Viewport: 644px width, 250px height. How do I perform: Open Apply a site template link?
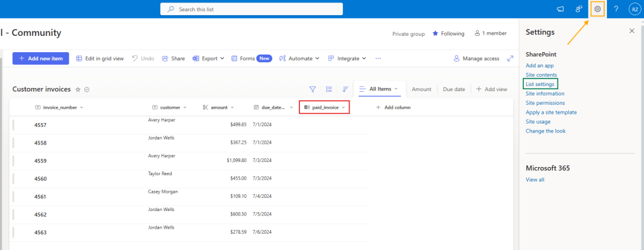coord(551,112)
